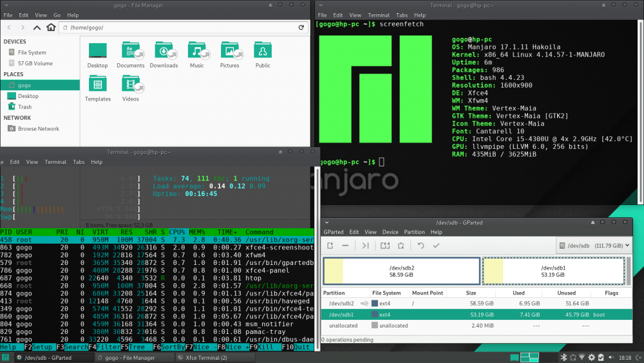Click File System column header in GParted
This screenshot has height=363, width=644.
click(386, 293)
